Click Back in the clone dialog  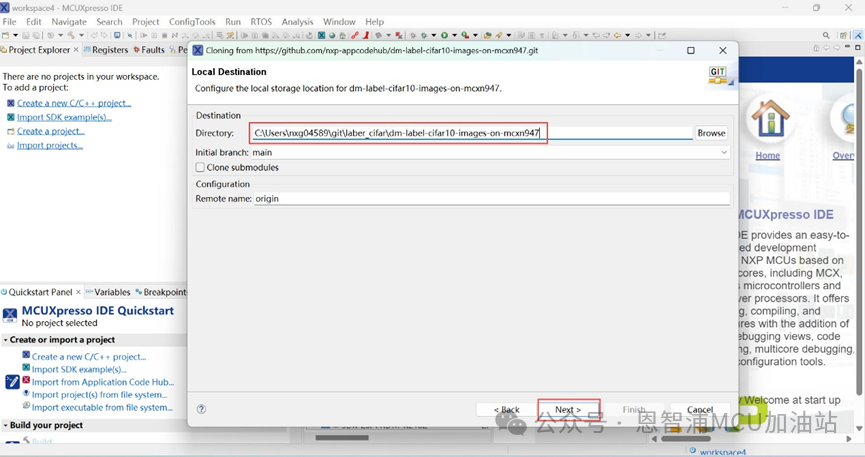tap(506, 410)
